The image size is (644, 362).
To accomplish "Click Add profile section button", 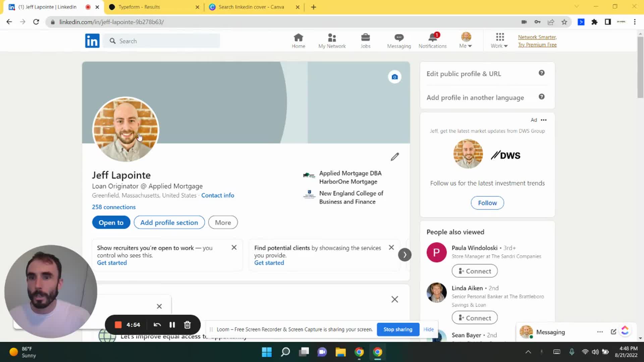I will [169, 223].
